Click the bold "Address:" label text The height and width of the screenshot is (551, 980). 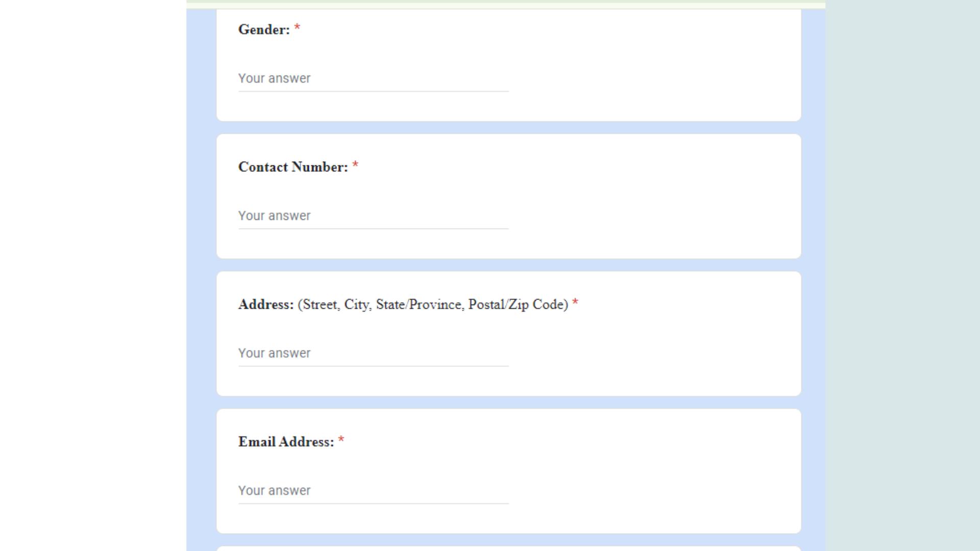[265, 305]
